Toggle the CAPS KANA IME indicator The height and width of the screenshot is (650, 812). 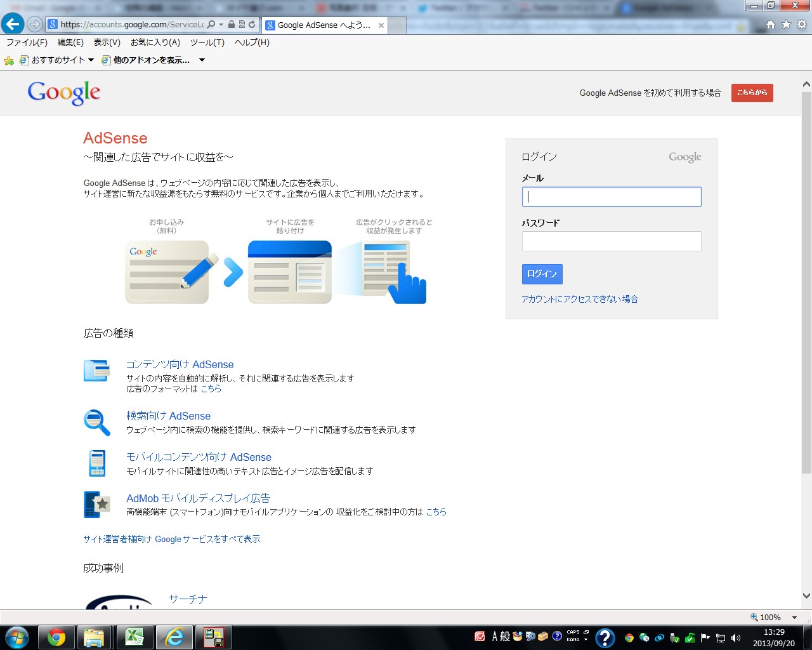[x=573, y=636]
